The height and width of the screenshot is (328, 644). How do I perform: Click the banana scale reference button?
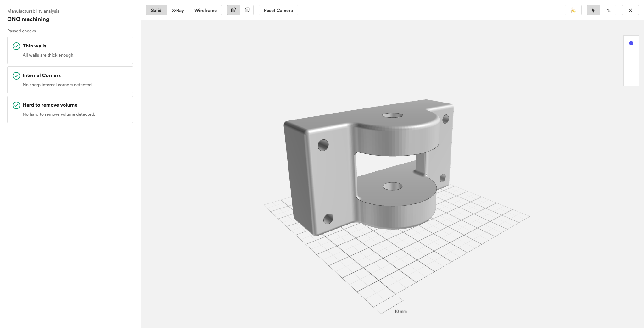(x=573, y=10)
